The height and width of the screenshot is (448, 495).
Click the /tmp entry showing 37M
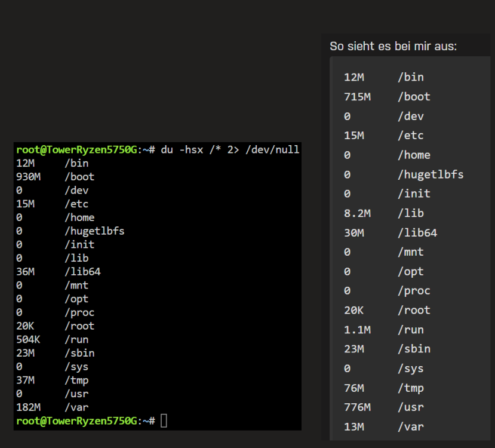53,380
